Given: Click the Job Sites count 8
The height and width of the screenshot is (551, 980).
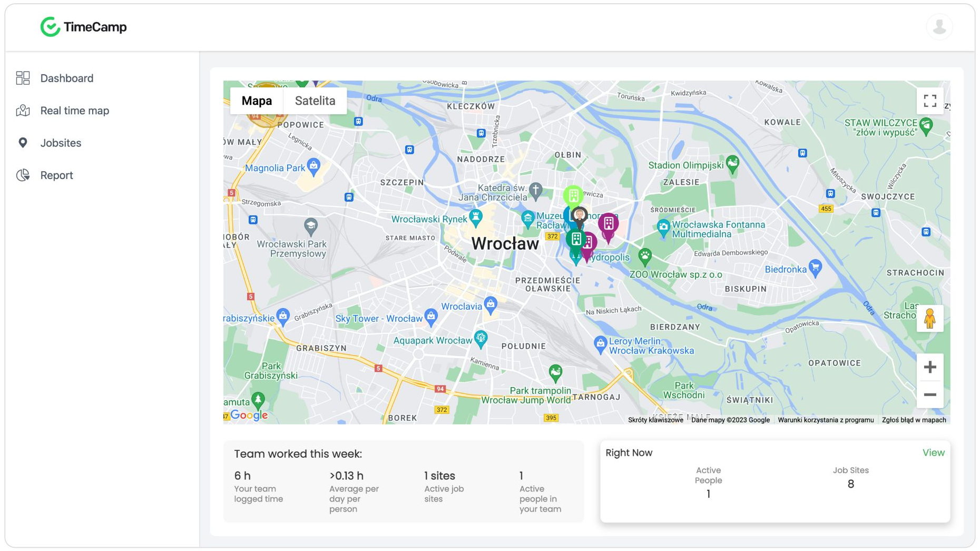Looking at the screenshot, I should tap(850, 484).
